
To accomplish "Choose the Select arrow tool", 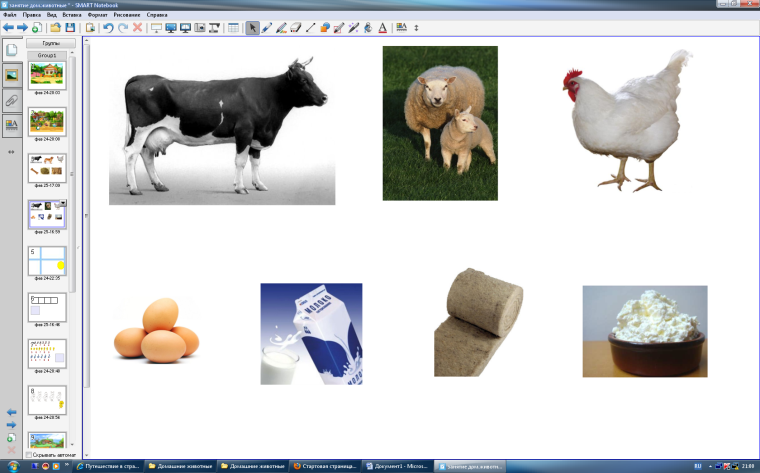I will coord(252,28).
